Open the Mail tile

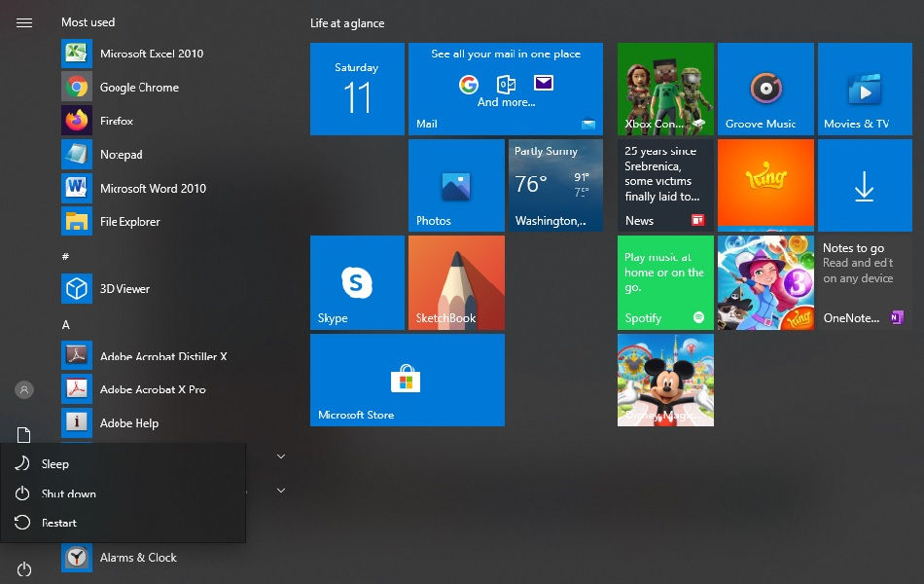(x=506, y=90)
